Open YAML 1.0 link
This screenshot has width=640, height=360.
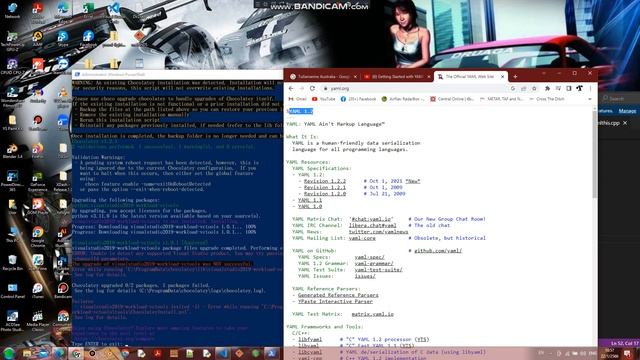pyautogui.click(x=310, y=206)
